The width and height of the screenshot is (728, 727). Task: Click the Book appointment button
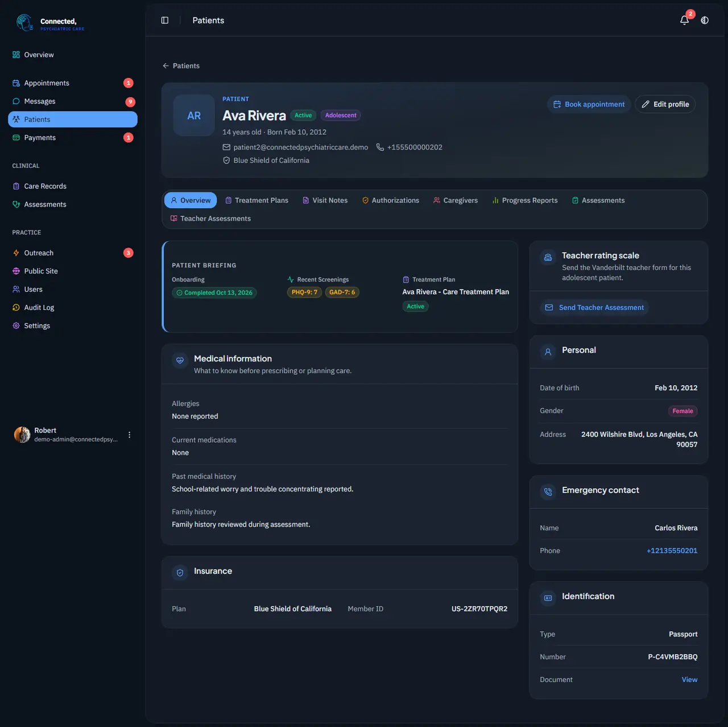click(589, 104)
